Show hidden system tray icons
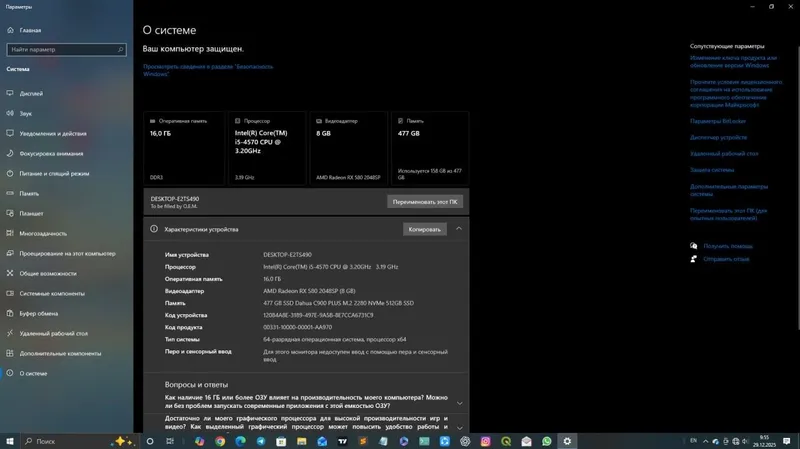Image resolution: width=800 pixels, height=449 pixels. (x=705, y=441)
